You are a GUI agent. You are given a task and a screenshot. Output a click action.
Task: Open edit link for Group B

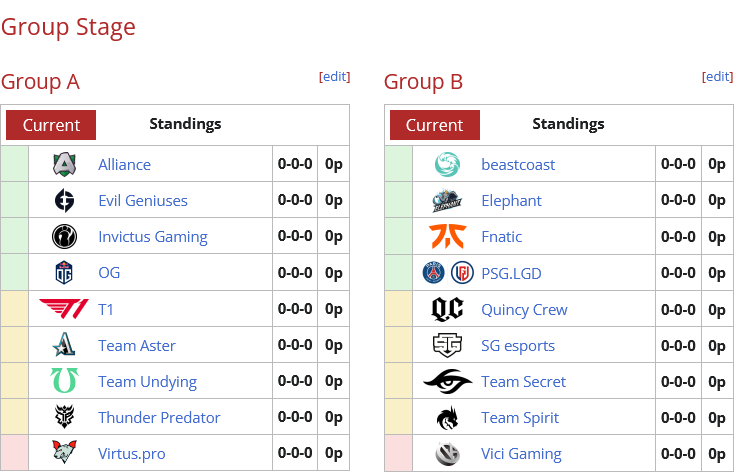click(718, 76)
